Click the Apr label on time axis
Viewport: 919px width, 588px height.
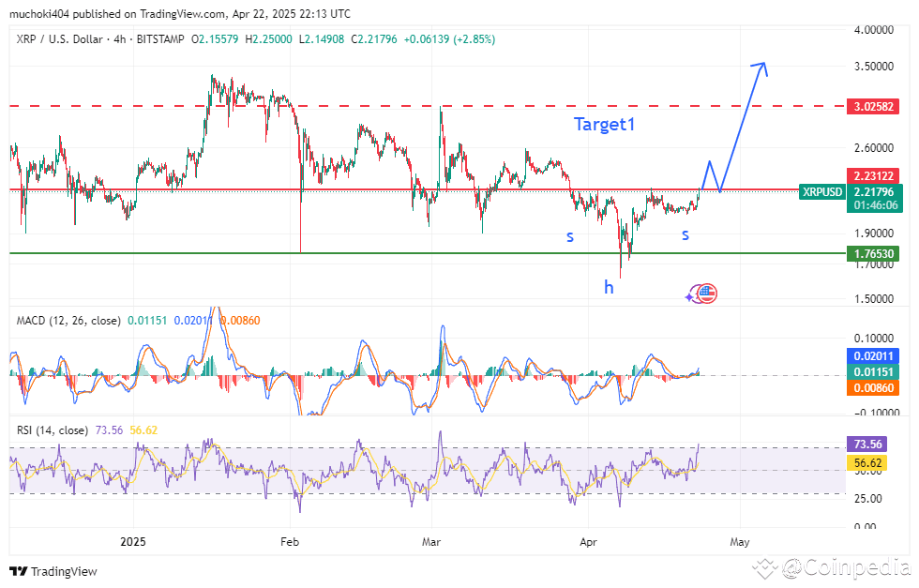(x=588, y=541)
